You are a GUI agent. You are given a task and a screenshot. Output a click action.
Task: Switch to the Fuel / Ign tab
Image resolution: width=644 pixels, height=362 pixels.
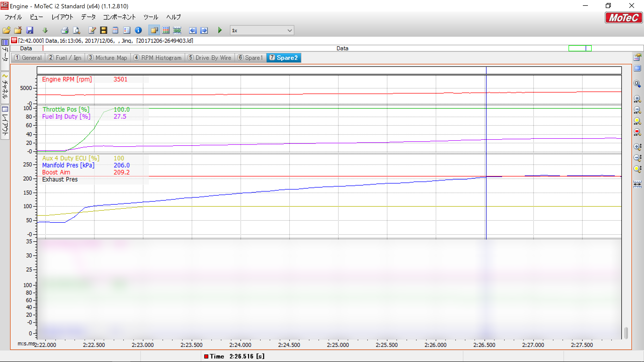65,58
